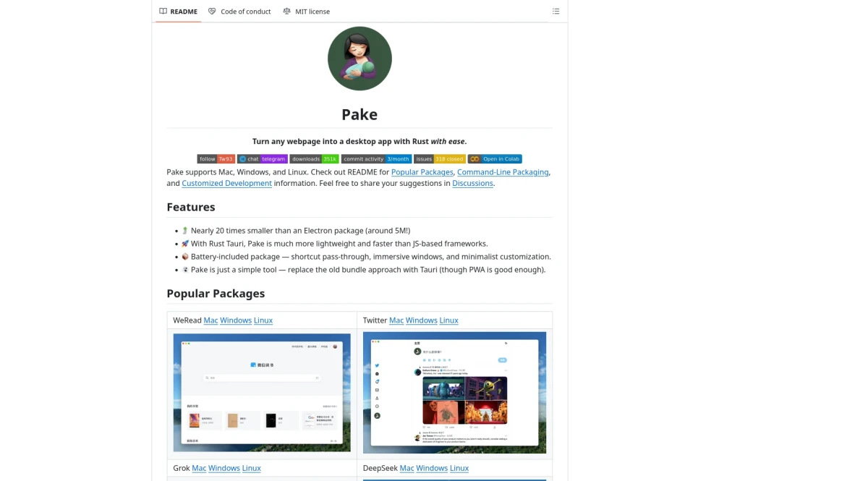Switch to the README tab

178,12
